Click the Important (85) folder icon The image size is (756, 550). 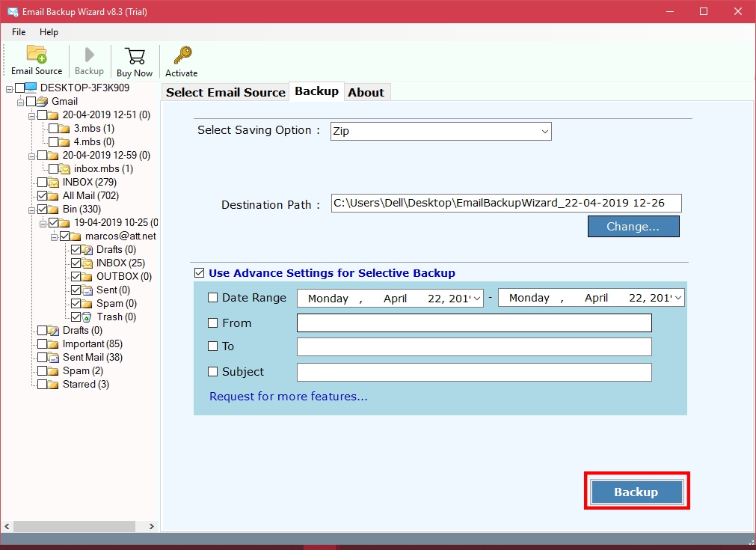(x=54, y=344)
